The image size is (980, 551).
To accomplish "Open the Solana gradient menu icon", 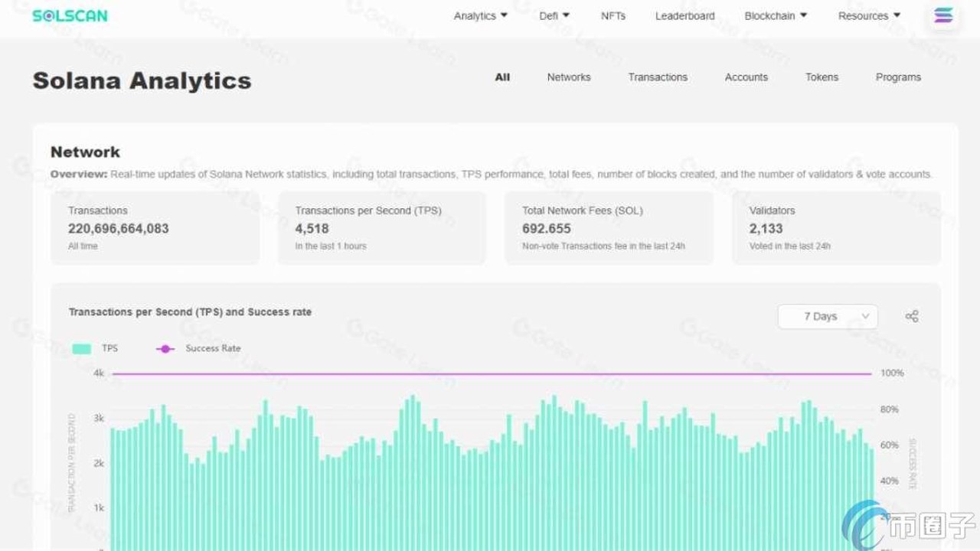I will pyautogui.click(x=943, y=15).
